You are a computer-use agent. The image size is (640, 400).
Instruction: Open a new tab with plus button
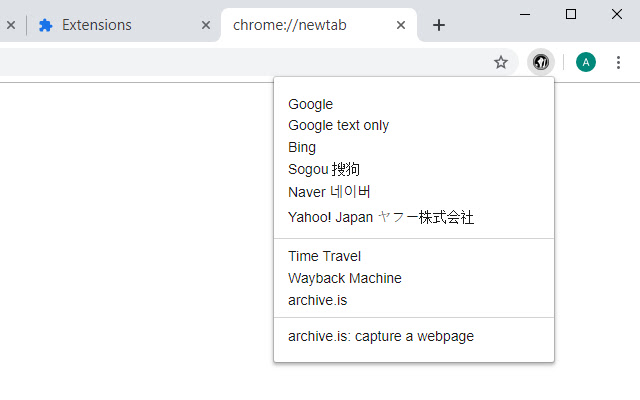(x=438, y=25)
